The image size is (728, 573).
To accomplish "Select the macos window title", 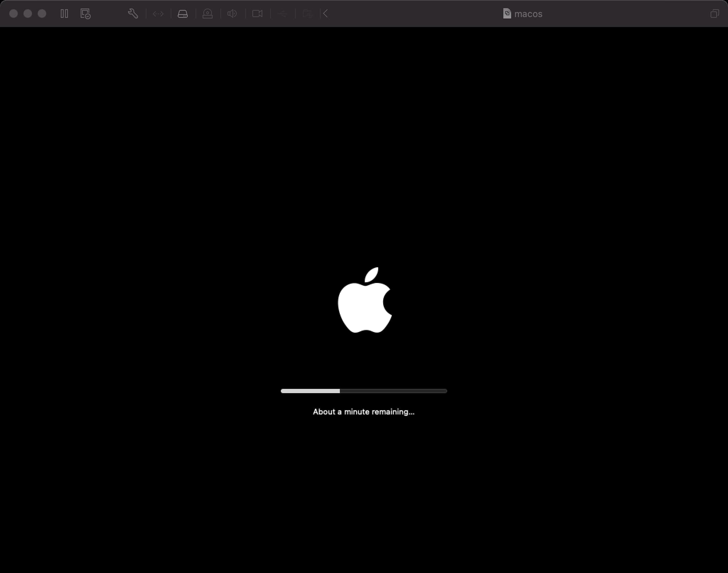I will click(529, 14).
